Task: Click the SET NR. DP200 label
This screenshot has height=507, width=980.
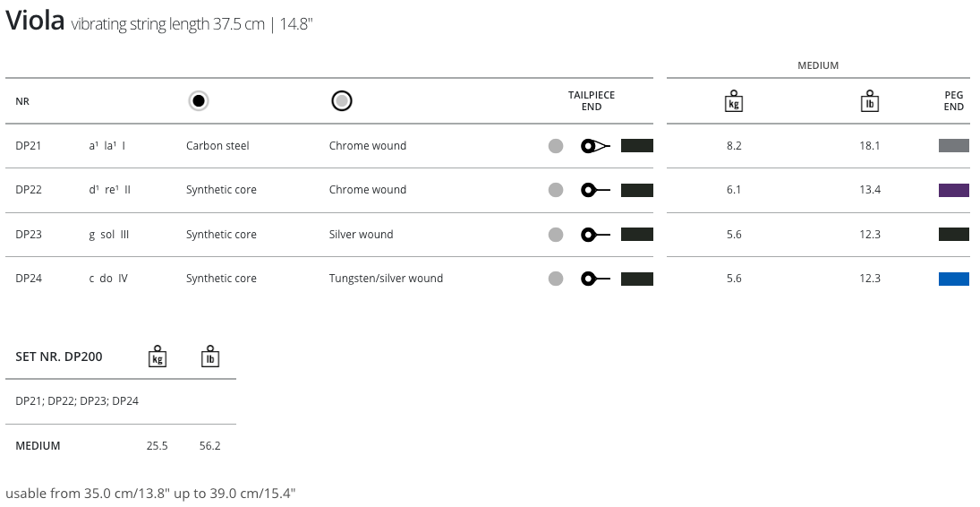Action: pos(59,357)
